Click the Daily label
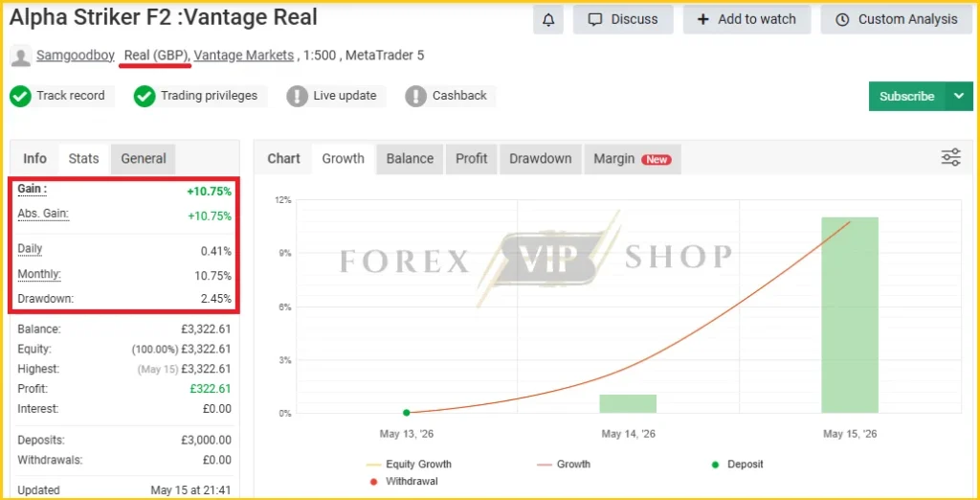Screen dimensions: 980x500 [x=30, y=249]
